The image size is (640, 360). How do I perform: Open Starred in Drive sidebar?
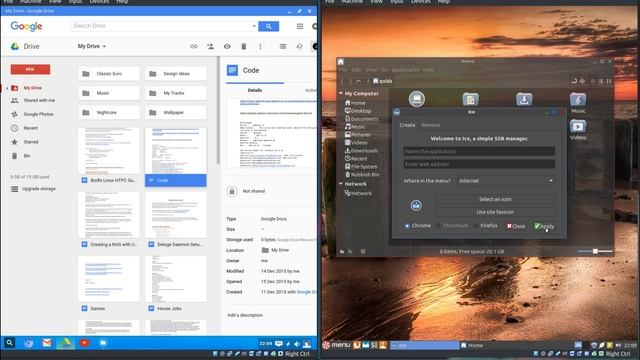(31, 142)
